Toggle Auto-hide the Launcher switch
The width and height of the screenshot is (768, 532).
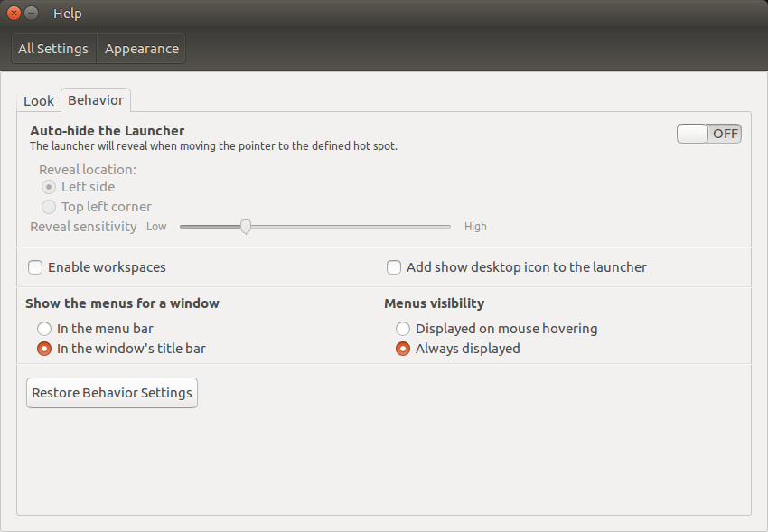(708, 134)
